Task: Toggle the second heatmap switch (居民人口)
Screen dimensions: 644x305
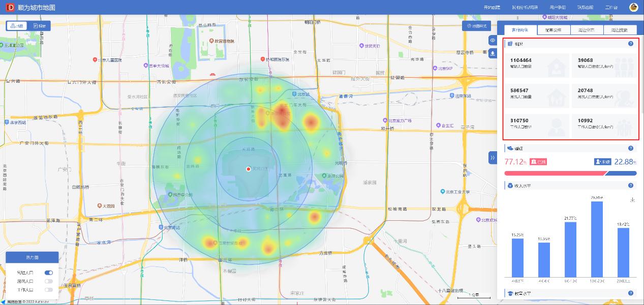Action: tap(49, 281)
